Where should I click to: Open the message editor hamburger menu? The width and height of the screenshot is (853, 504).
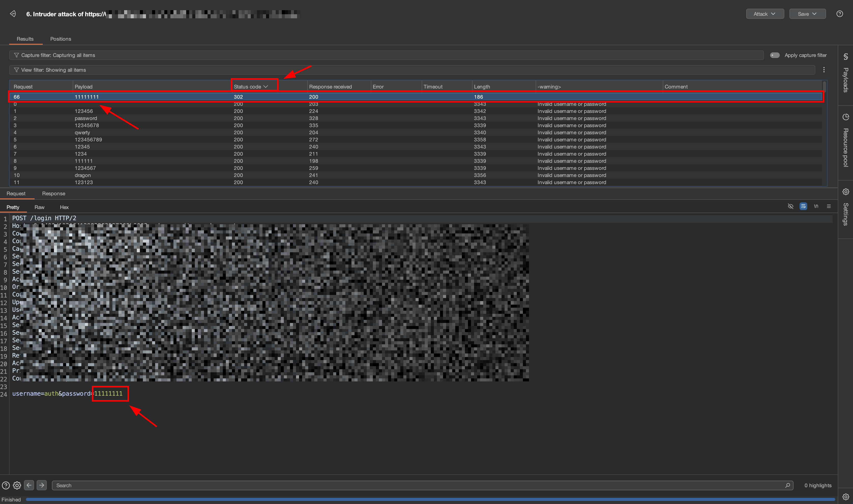[x=829, y=206]
